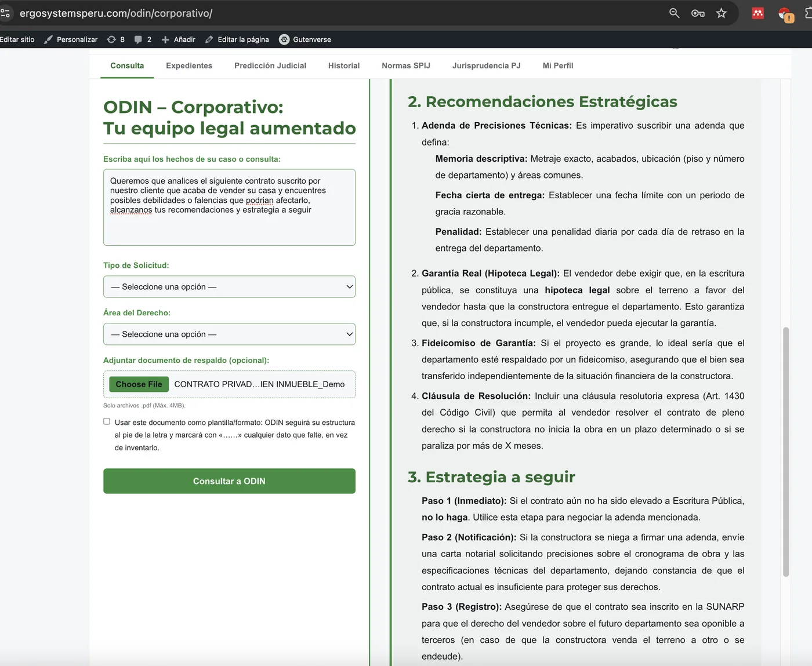This screenshot has width=812, height=666.
Task: Expand the Tipo de Solicitud dropdown
Action: pyautogui.click(x=229, y=286)
